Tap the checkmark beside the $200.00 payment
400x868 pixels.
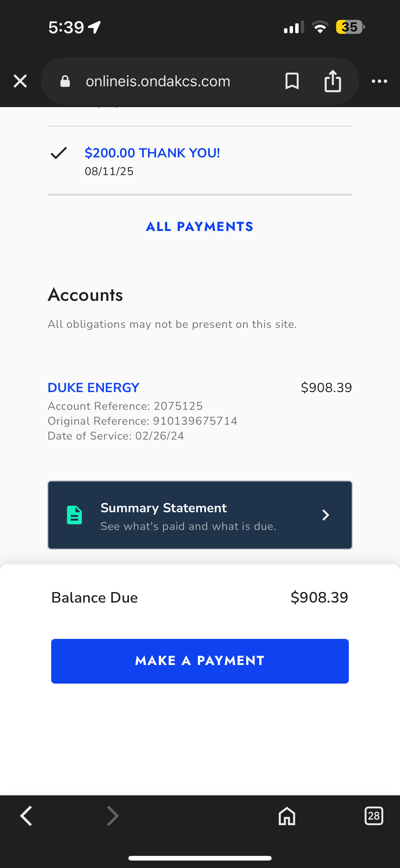point(59,153)
